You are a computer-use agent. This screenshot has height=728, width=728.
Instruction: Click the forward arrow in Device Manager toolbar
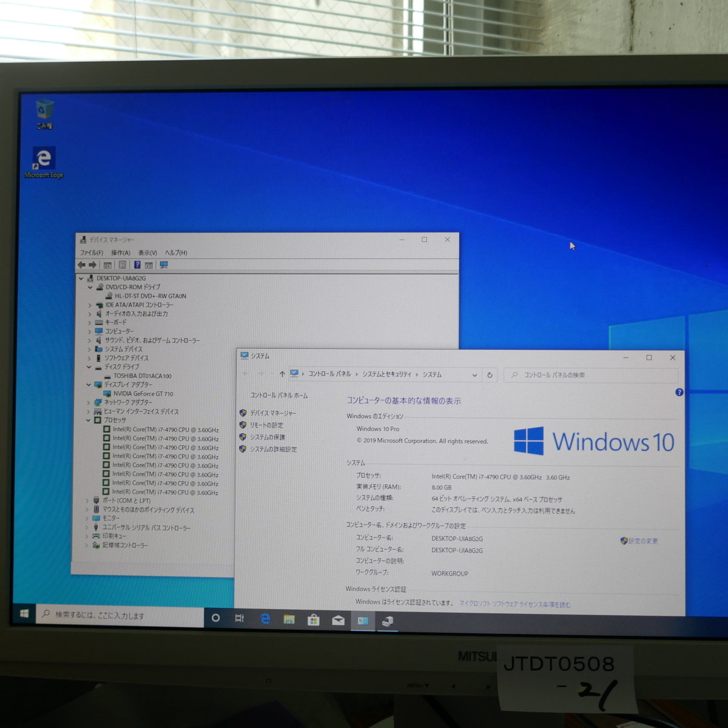[x=92, y=265]
